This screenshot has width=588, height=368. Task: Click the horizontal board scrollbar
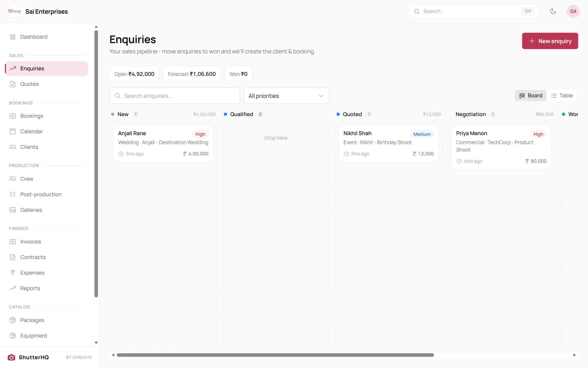tap(275, 355)
